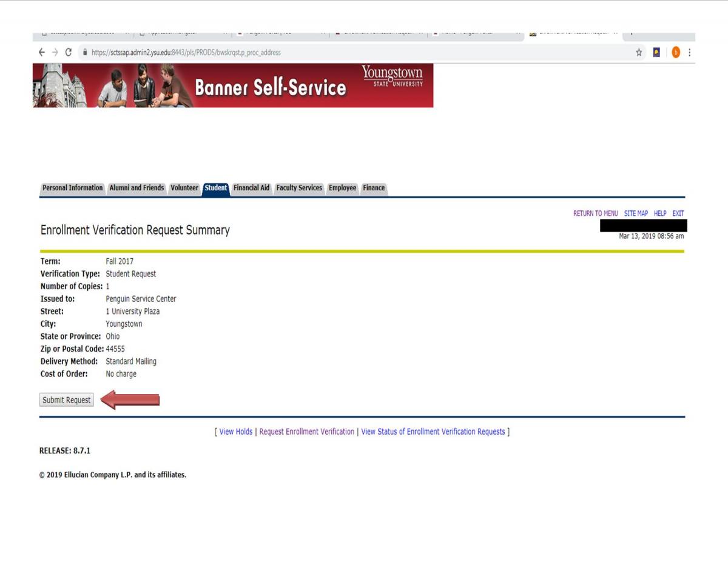Open the View Holds link
Image resolution: width=728 pixels, height=562 pixels.
[236, 432]
